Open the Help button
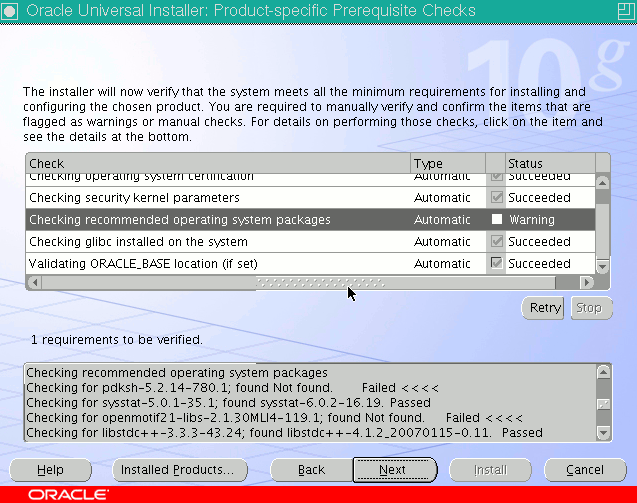The width and height of the screenshot is (637, 503). pos(50,470)
